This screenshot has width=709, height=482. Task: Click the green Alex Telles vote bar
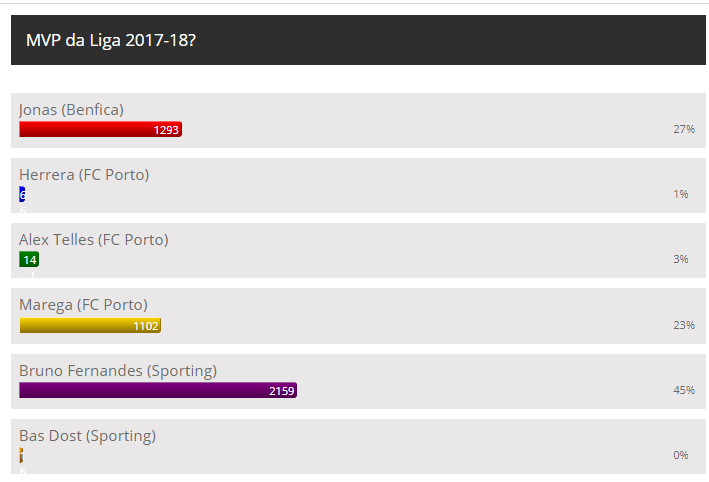pos(29,259)
